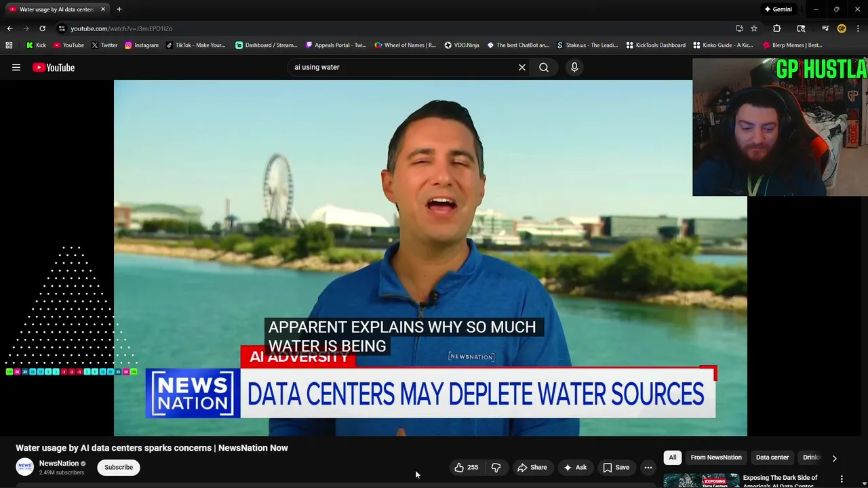Install or cast page icon in address bar
Image resolution: width=868 pixels, height=488 pixels.
(739, 28)
